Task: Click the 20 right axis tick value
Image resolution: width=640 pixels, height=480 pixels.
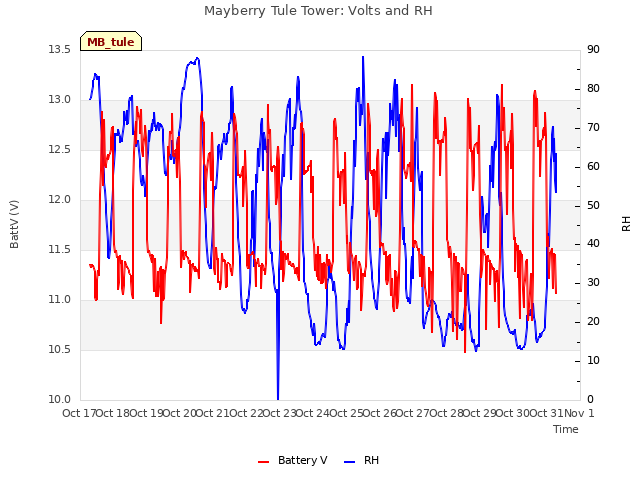Action: (593, 322)
